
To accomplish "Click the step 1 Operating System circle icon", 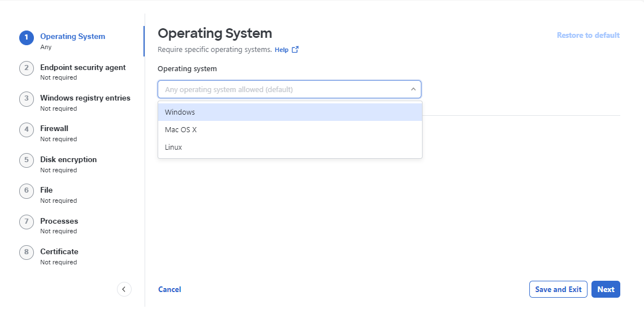I will tap(27, 38).
